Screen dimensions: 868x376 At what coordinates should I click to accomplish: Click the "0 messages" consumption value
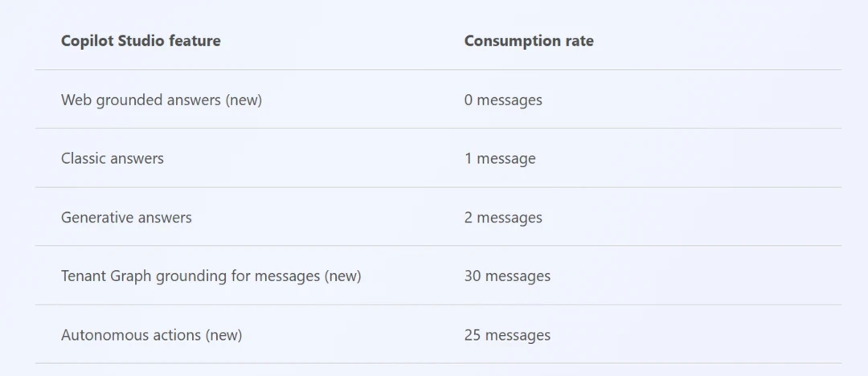[503, 100]
